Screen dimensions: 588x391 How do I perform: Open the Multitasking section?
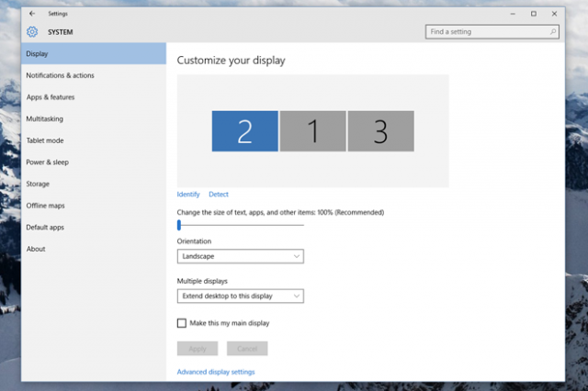pyautogui.click(x=45, y=118)
